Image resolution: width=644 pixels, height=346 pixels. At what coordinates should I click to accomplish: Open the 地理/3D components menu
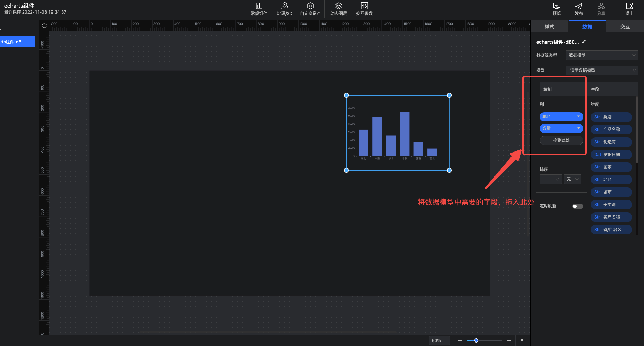click(284, 9)
